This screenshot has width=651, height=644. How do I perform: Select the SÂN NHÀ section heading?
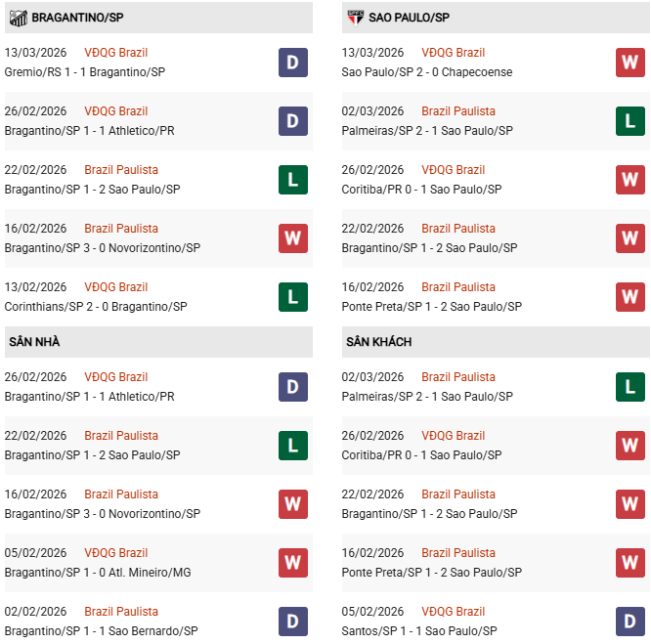point(34,342)
